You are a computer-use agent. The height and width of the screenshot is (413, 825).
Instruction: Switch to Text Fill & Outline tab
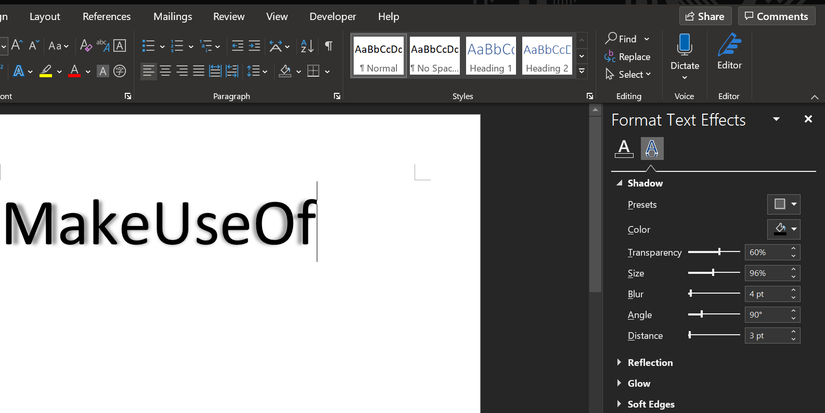[x=624, y=148]
